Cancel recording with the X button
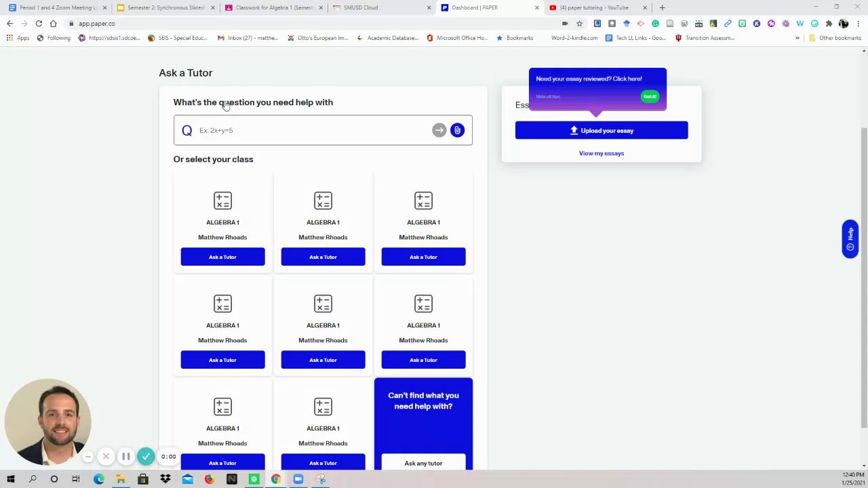Viewport: 868px width, 488px height. pos(106,457)
